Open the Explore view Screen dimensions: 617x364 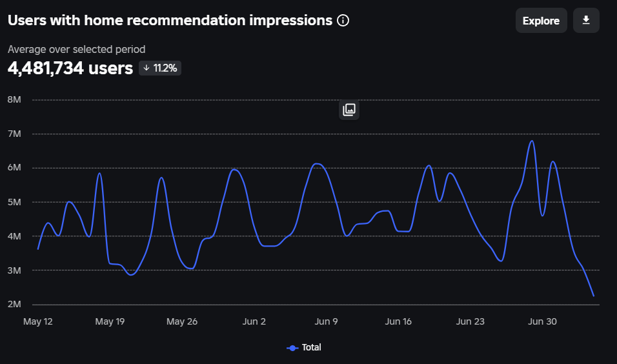tap(541, 21)
